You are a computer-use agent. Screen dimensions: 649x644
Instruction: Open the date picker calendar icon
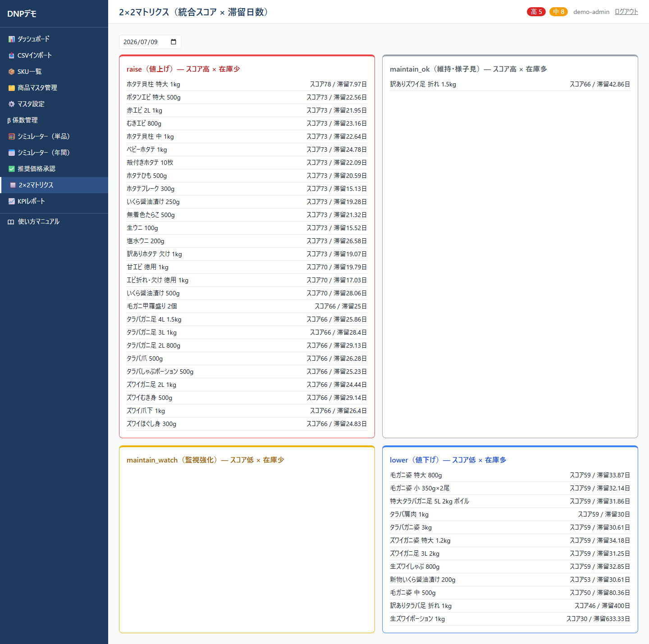[174, 42]
